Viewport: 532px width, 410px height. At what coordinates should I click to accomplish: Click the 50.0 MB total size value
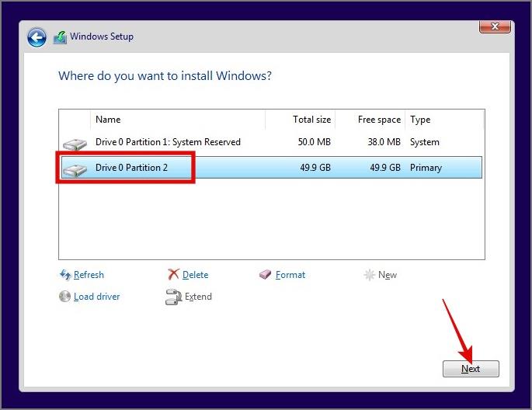(x=315, y=142)
